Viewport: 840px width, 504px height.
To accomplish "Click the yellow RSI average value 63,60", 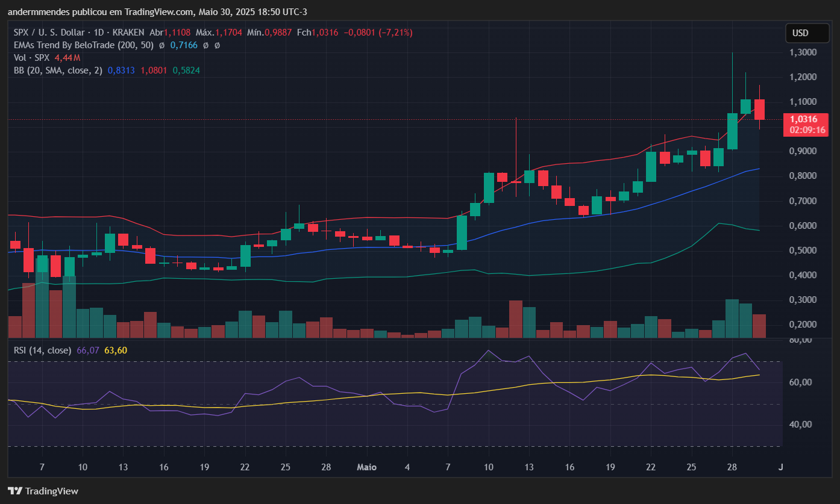I will coord(116,350).
